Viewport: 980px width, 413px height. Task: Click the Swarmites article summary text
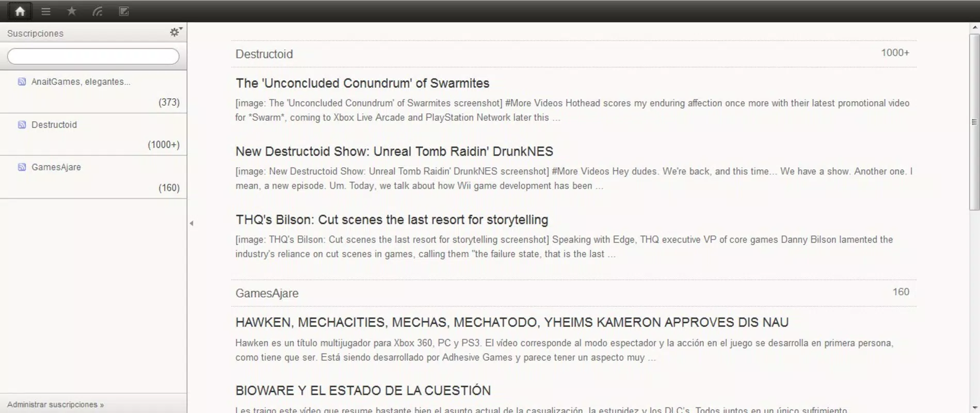[x=572, y=110]
